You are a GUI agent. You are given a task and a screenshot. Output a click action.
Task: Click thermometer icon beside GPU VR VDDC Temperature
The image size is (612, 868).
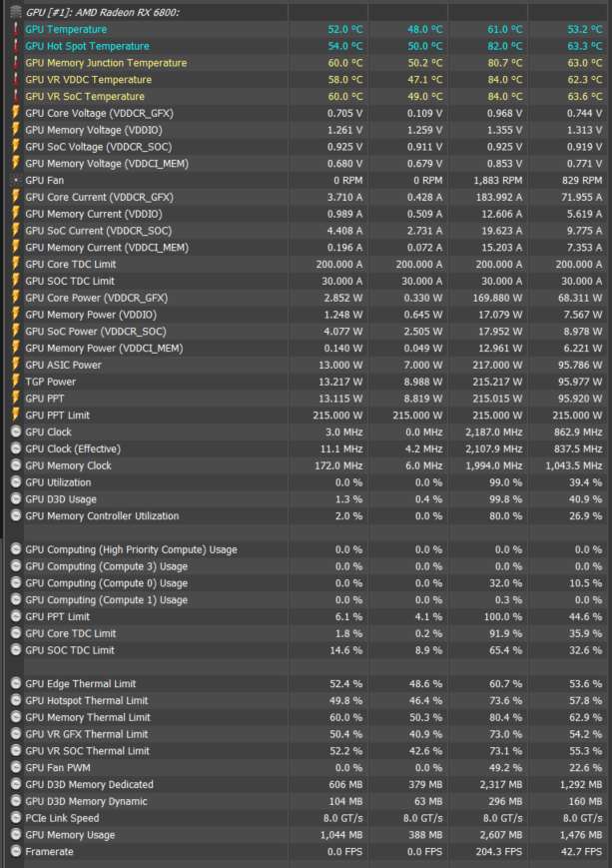click(x=16, y=79)
